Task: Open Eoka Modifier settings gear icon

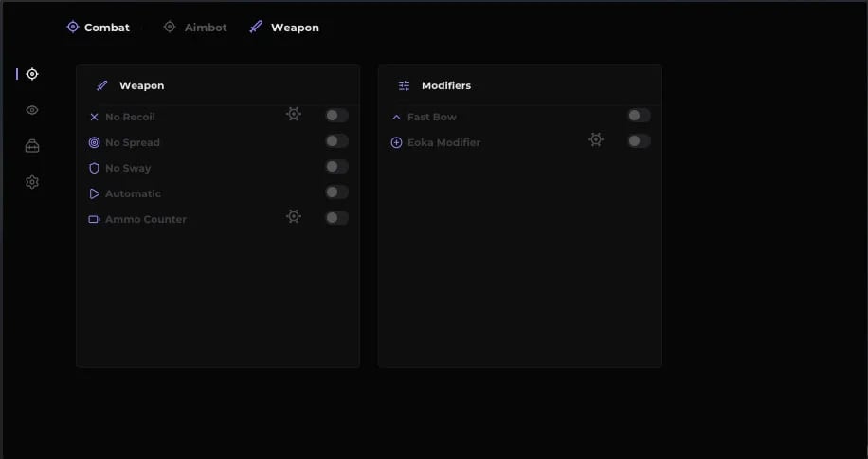Action: [x=596, y=139]
